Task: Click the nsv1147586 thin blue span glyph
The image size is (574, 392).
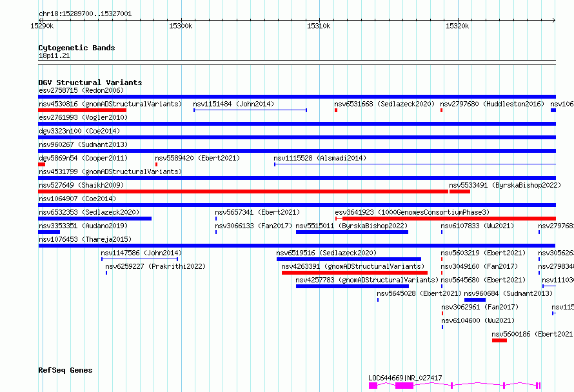Action: (x=140, y=259)
